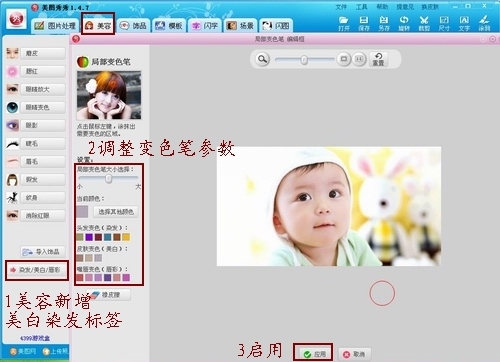Click the baby photo on canvas
500x362 pixels.
[329, 206]
